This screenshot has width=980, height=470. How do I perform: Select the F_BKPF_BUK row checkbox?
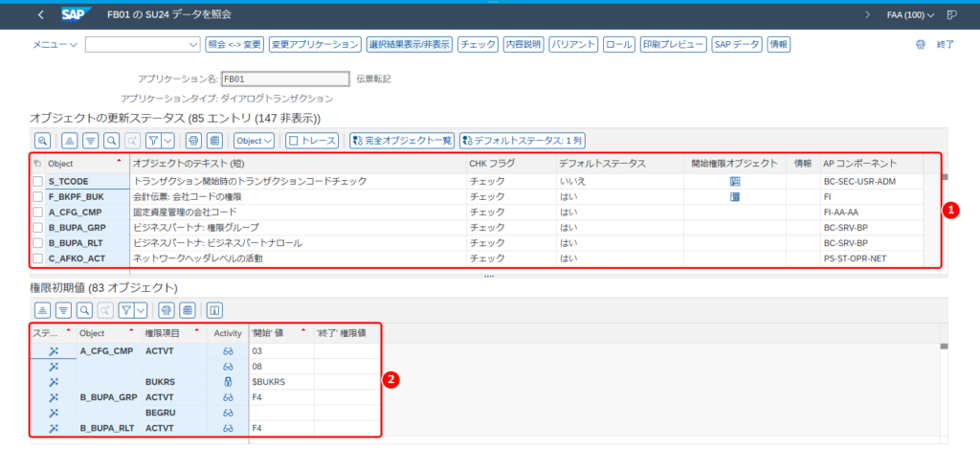tap(38, 197)
